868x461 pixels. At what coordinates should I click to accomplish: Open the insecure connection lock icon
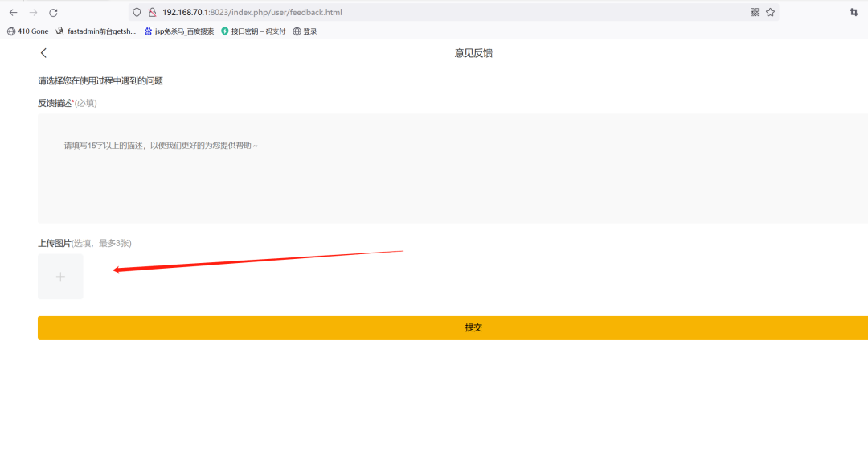[152, 12]
